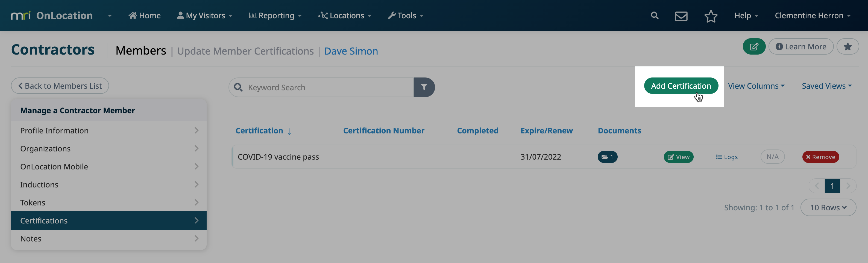
Task: Click View for COVID-19 vaccine pass
Action: 678,157
